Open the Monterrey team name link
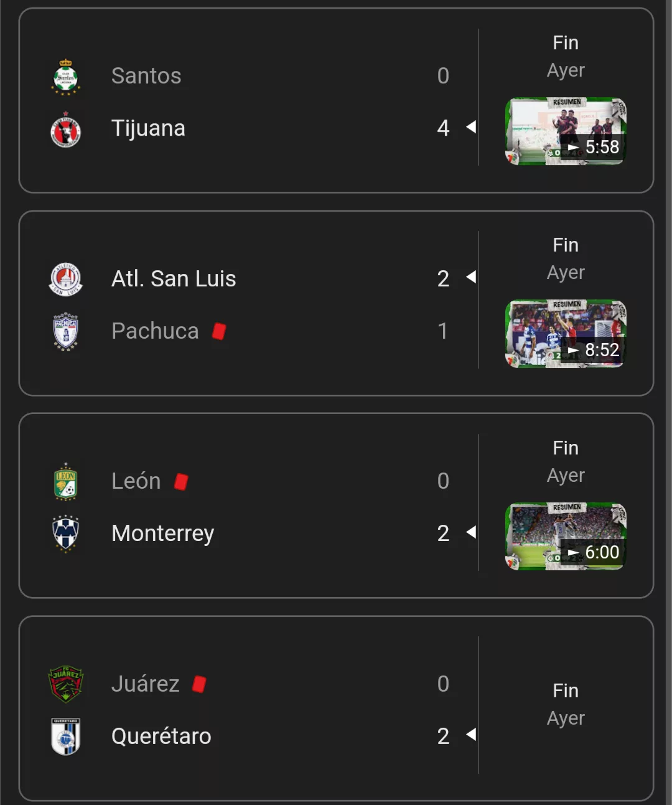The width and height of the screenshot is (672, 805). (x=162, y=534)
